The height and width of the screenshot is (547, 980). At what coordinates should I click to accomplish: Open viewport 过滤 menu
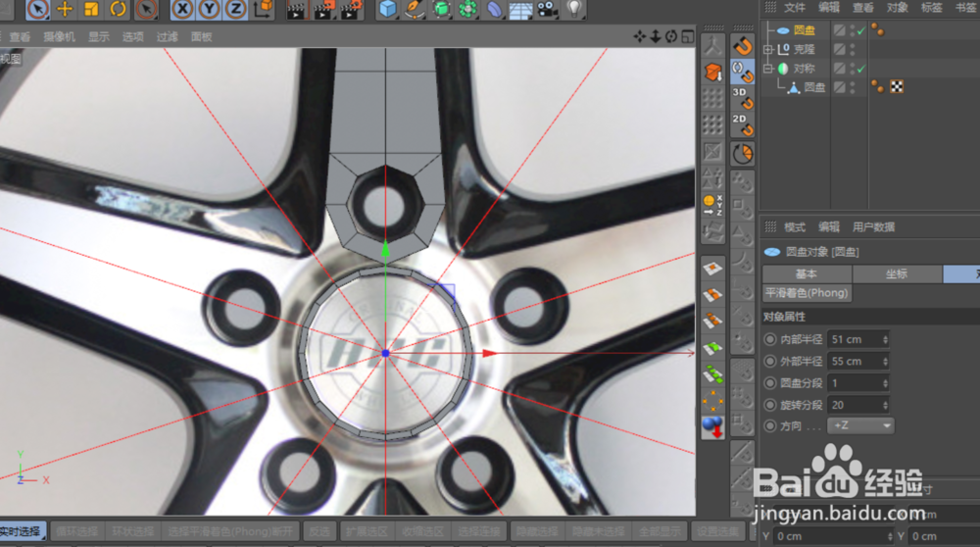click(x=167, y=37)
